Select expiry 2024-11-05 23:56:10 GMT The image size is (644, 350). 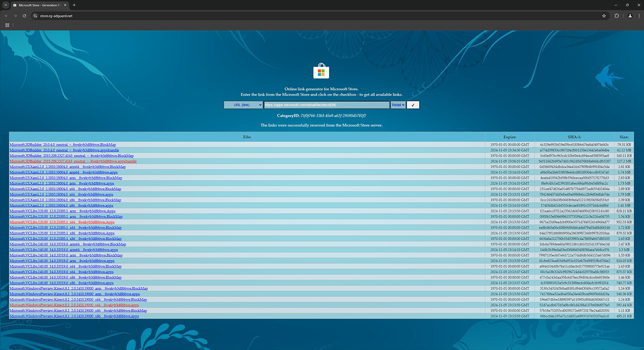coord(510,161)
